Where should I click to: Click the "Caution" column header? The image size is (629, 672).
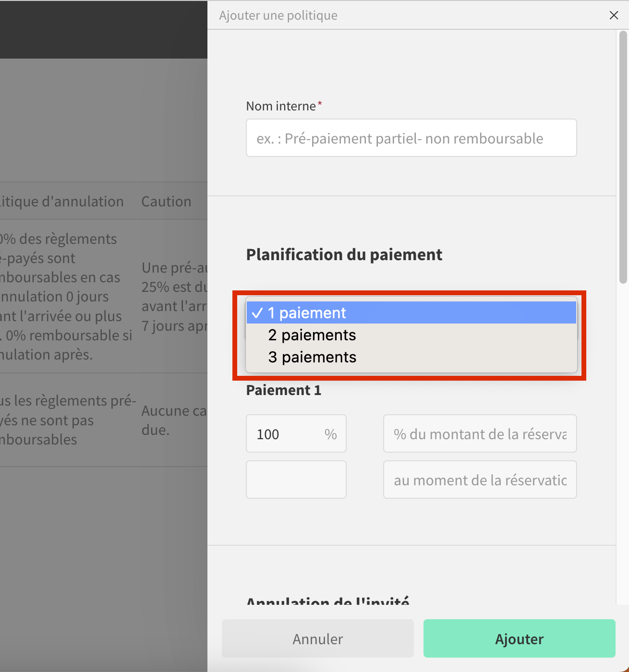pyautogui.click(x=166, y=202)
